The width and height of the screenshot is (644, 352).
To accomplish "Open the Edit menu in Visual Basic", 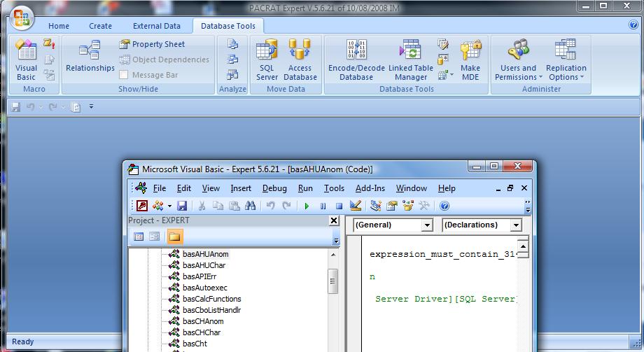I will coord(183,188).
